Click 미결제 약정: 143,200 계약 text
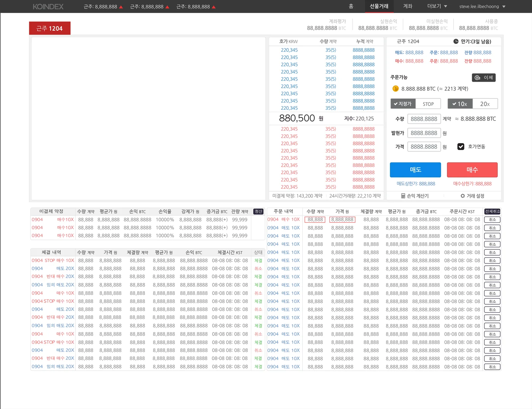This screenshot has height=409, width=532. tap(297, 196)
